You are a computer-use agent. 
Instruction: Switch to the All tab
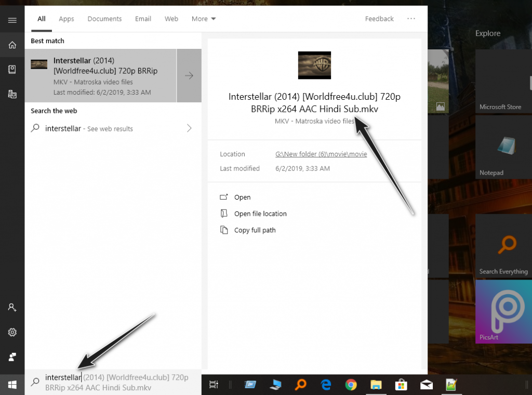pyautogui.click(x=42, y=19)
